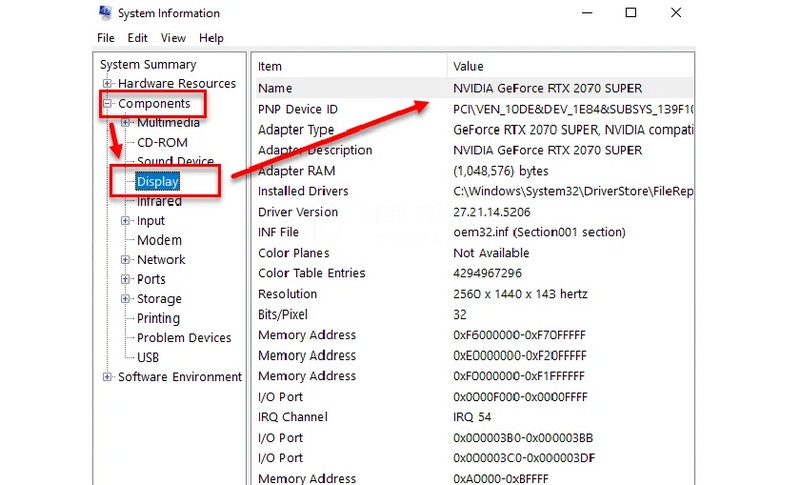Open the View menu
Image resolution: width=800 pixels, height=485 pixels.
tap(173, 38)
